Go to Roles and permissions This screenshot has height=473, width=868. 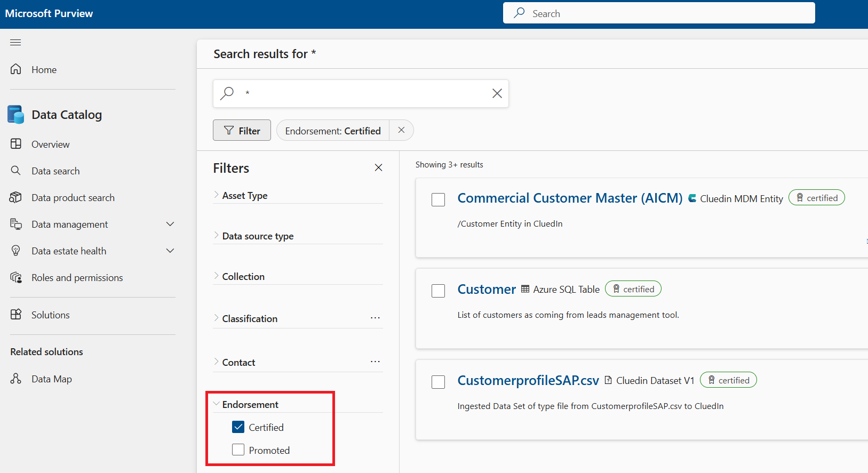coord(77,278)
